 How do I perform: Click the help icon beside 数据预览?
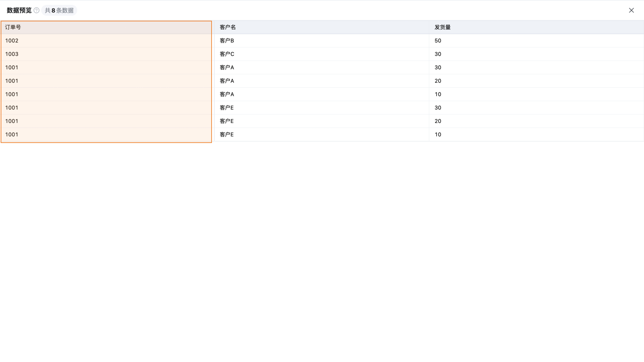[36, 10]
